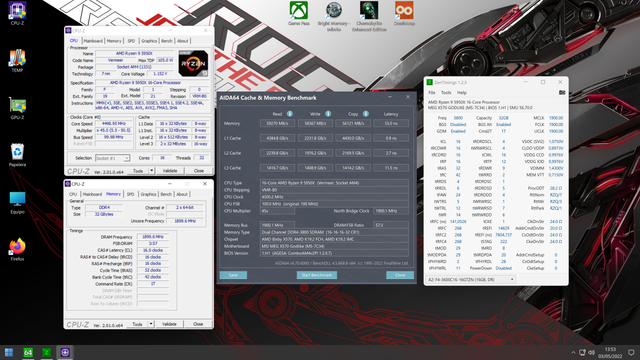Open the SPD tab in lower CPU-Z
This screenshot has width=640, height=360.
[130, 194]
